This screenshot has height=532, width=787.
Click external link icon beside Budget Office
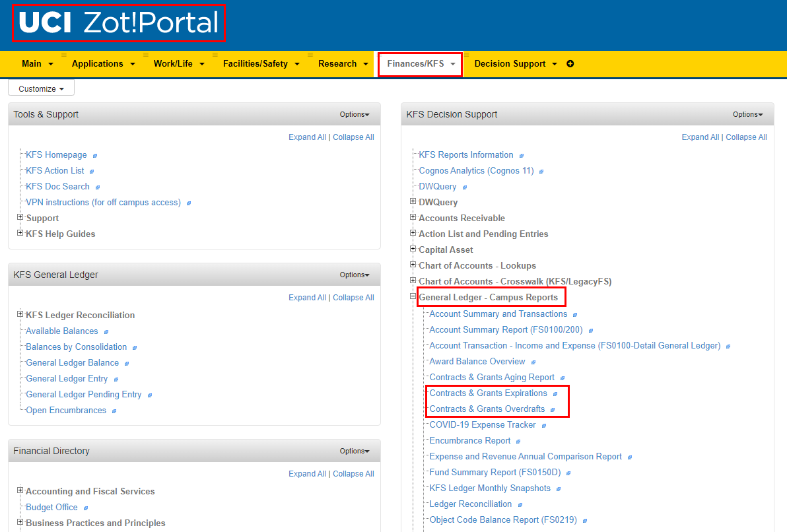(x=86, y=508)
